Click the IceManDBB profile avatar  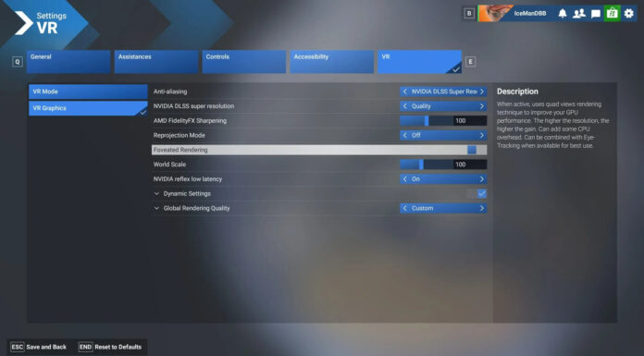pos(495,14)
